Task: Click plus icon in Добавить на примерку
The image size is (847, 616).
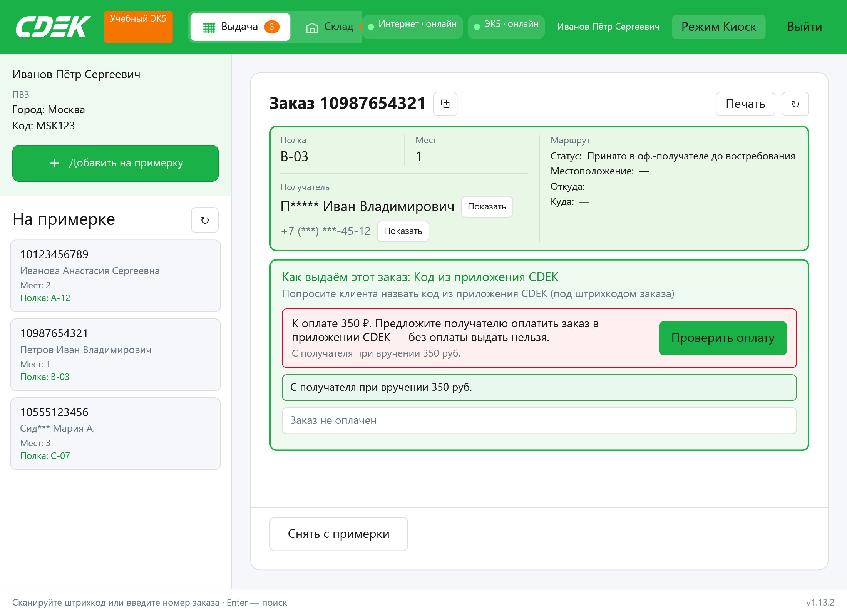Action: 55,163
